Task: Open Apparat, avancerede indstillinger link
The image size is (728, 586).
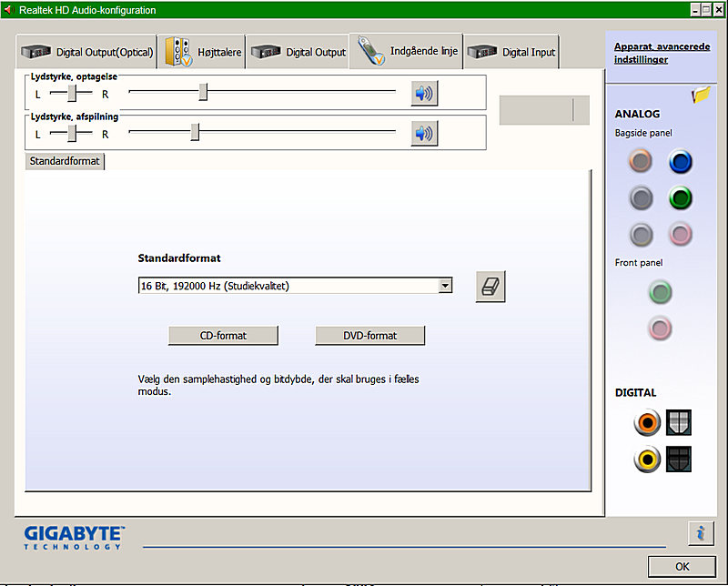Action: 662,53
